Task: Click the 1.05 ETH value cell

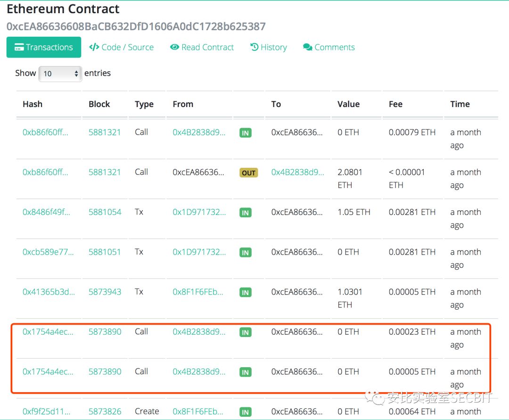Action: click(354, 212)
